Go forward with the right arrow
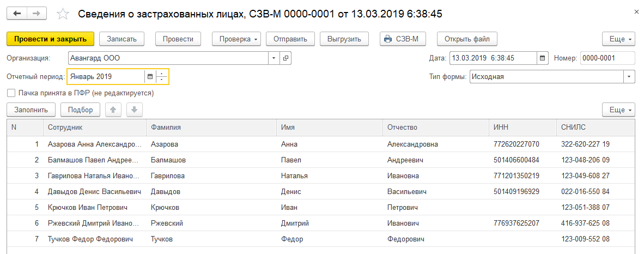 [x=37, y=13]
